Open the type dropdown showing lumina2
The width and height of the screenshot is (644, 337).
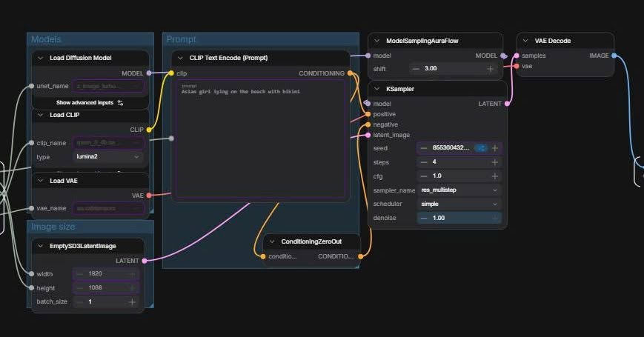[108, 157]
